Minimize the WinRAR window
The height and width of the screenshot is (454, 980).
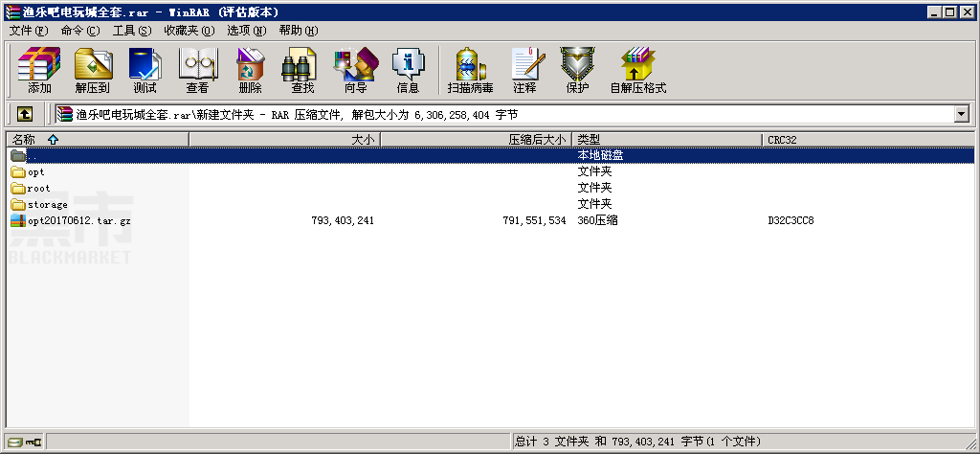pos(934,11)
